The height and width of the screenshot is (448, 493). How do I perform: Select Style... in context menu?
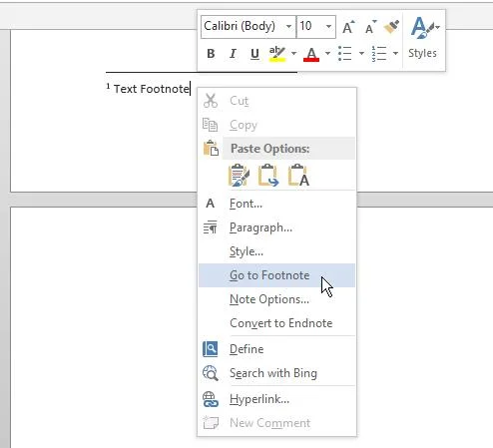click(276, 251)
